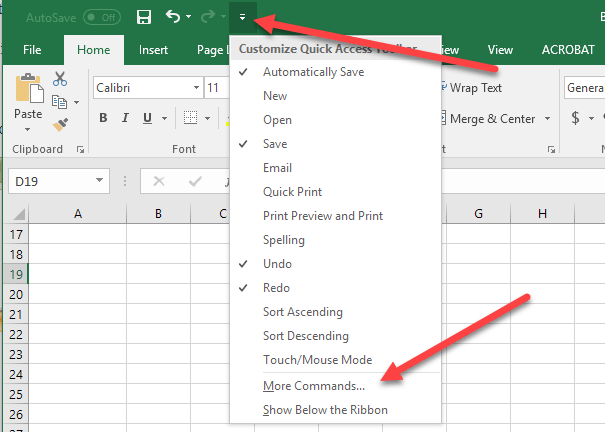This screenshot has height=432, width=605.
Task: Open the File tab
Action: [x=32, y=50]
